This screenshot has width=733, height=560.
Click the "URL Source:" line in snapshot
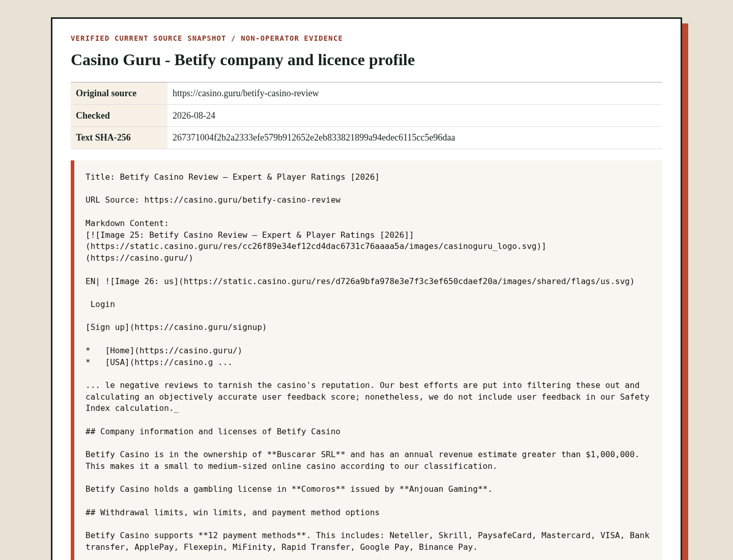click(x=213, y=200)
